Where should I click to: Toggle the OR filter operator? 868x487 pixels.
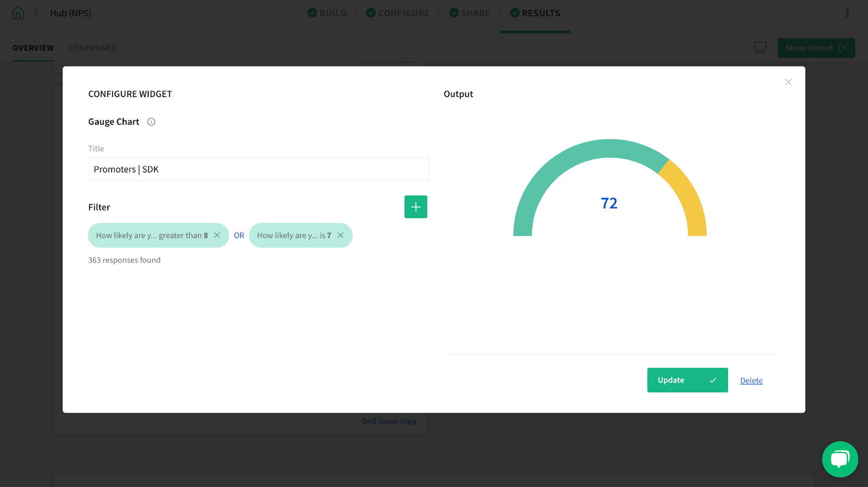[x=239, y=235]
